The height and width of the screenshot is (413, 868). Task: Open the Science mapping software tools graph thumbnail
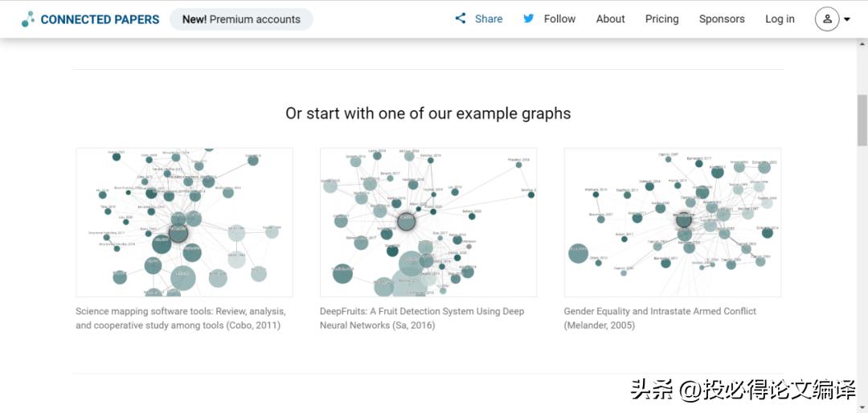click(184, 223)
